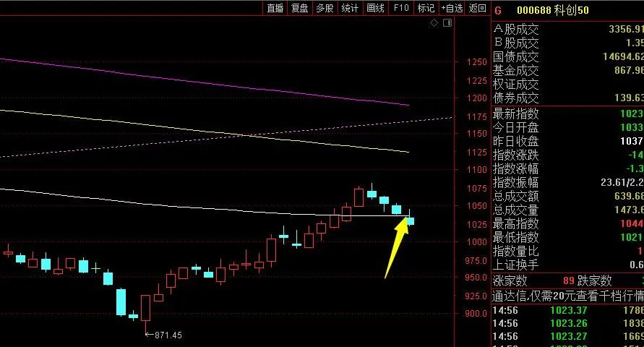Open the 直播 live broadcast button
Screen dimensions: 644x347
(x=275, y=8)
